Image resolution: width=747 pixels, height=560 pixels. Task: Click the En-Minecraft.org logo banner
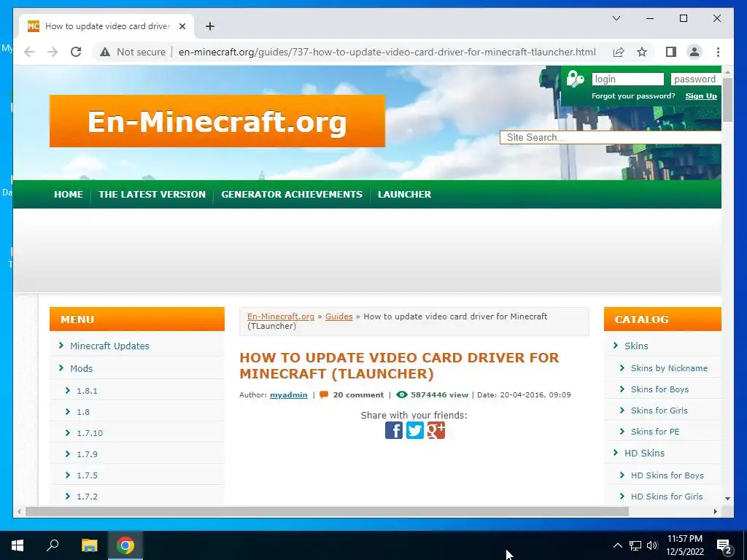tap(217, 121)
